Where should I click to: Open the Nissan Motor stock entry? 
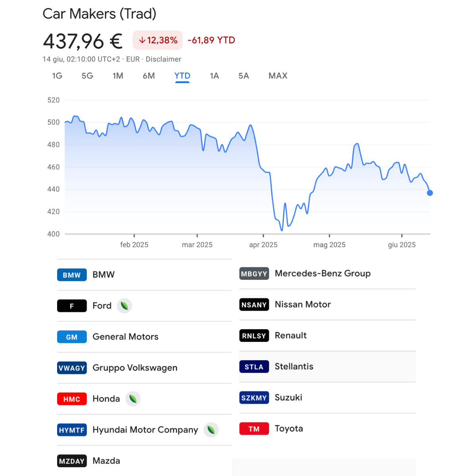pyautogui.click(x=327, y=305)
